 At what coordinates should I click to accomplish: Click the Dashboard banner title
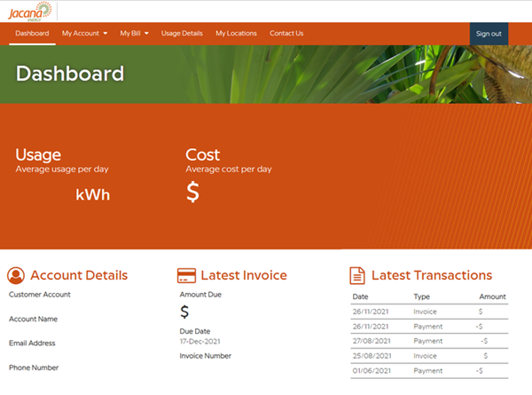click(x=70, y=74)
